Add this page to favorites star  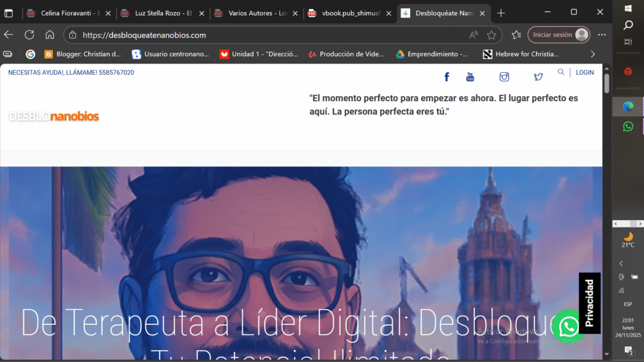tap(492, 35)
